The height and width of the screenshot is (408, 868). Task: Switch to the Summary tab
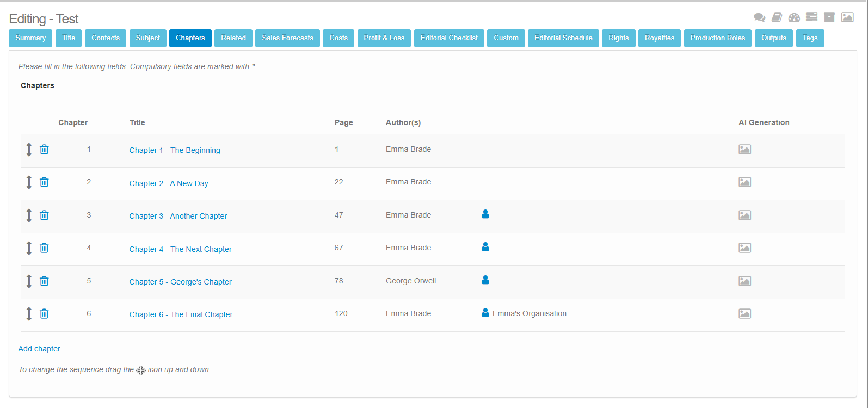click(30, 38)
